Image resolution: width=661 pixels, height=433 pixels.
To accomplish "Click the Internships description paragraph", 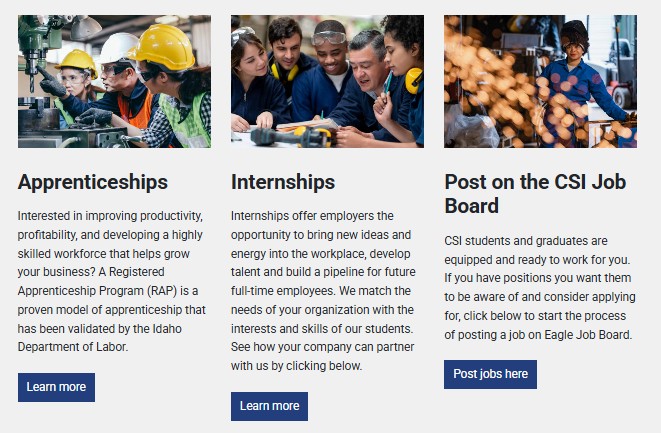I will click(324, 290).
